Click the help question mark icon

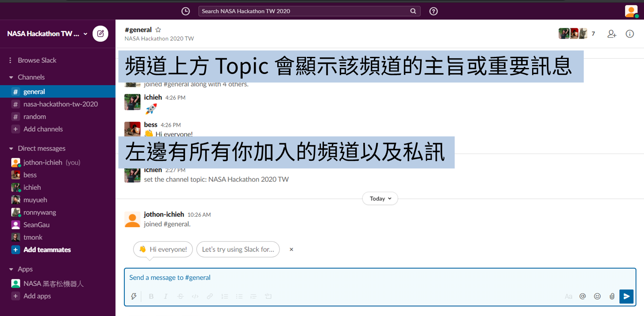pos(433,11)
